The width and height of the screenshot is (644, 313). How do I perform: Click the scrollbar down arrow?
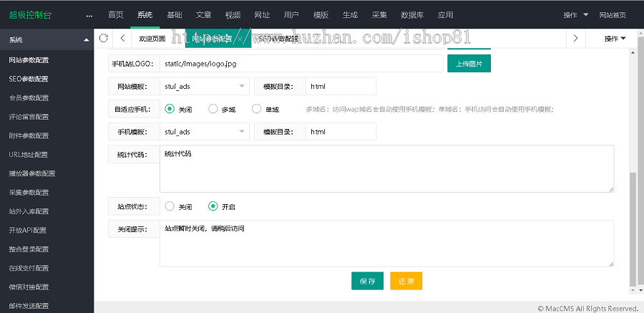pyautogui.click(x=633, y=290)
